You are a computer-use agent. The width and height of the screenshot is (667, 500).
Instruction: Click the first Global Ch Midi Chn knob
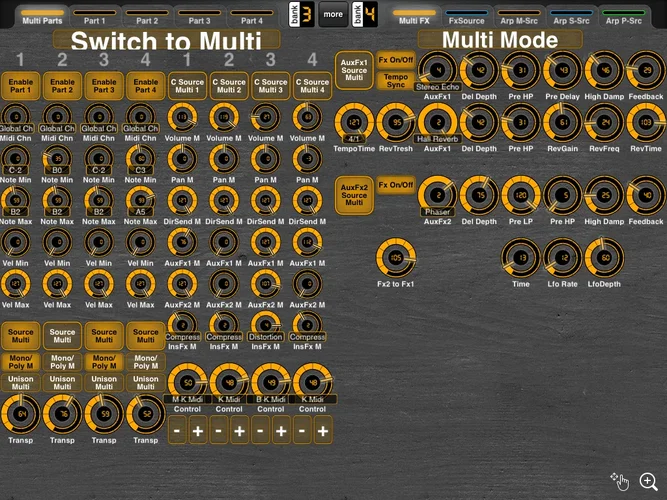[x=16, y=118]
